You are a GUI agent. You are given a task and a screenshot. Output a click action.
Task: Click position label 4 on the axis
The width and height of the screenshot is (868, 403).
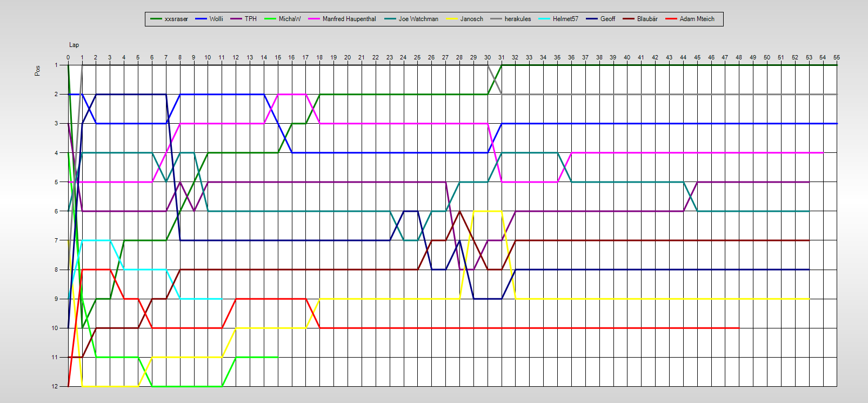[x=56, y=153]
